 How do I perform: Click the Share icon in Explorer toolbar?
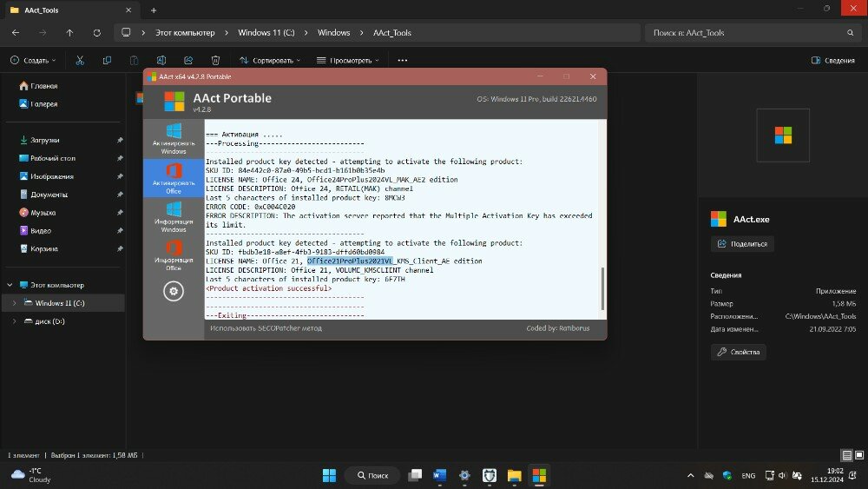pyautogui.click(x=188, y=60)
